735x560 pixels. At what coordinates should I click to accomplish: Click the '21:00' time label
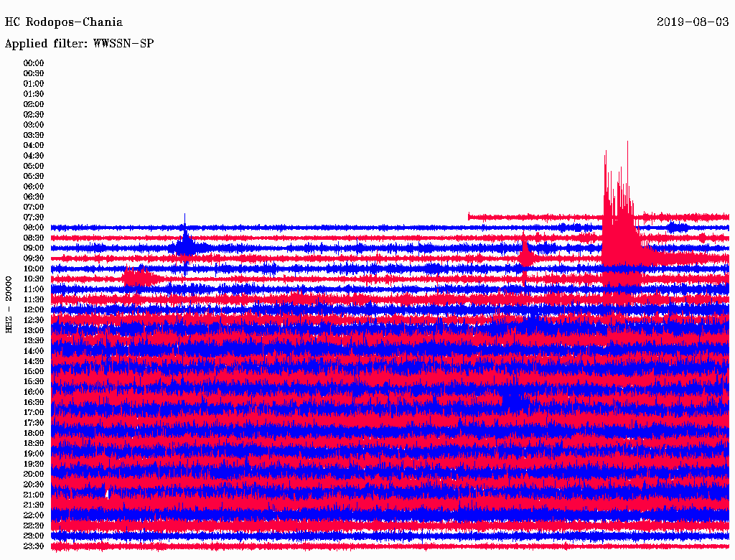pos(34,495)
